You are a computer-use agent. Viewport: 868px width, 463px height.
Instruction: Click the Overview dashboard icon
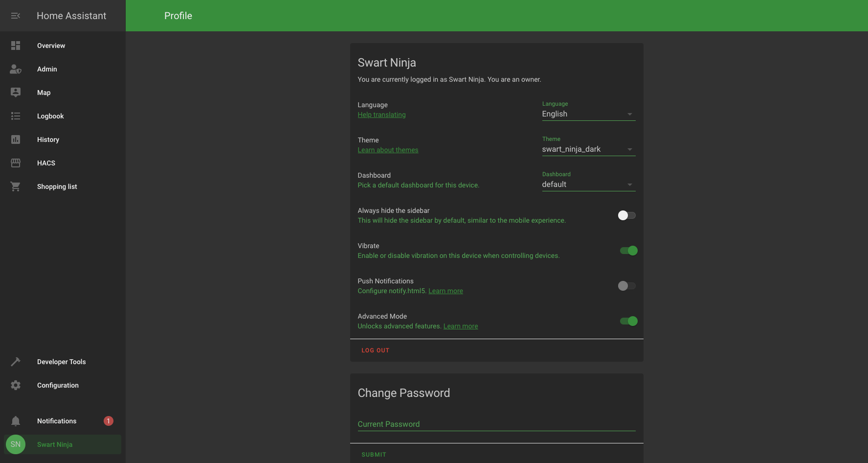coord(16,46)
